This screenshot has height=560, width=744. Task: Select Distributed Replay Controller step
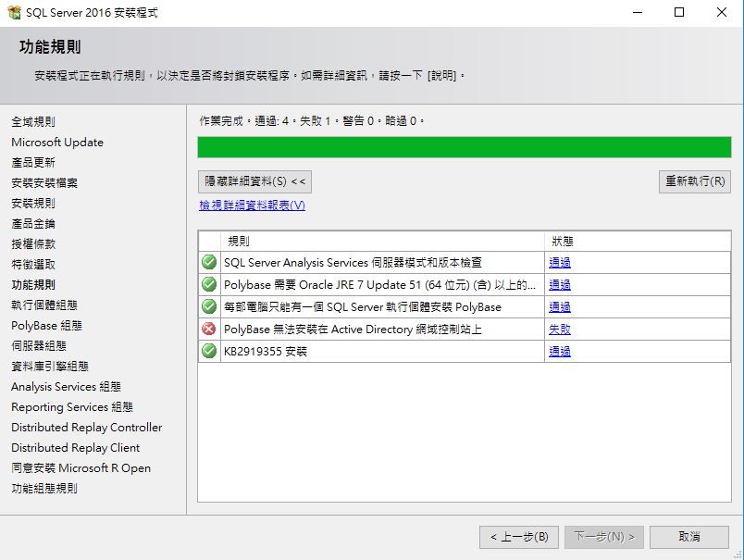tap(87, 428)
